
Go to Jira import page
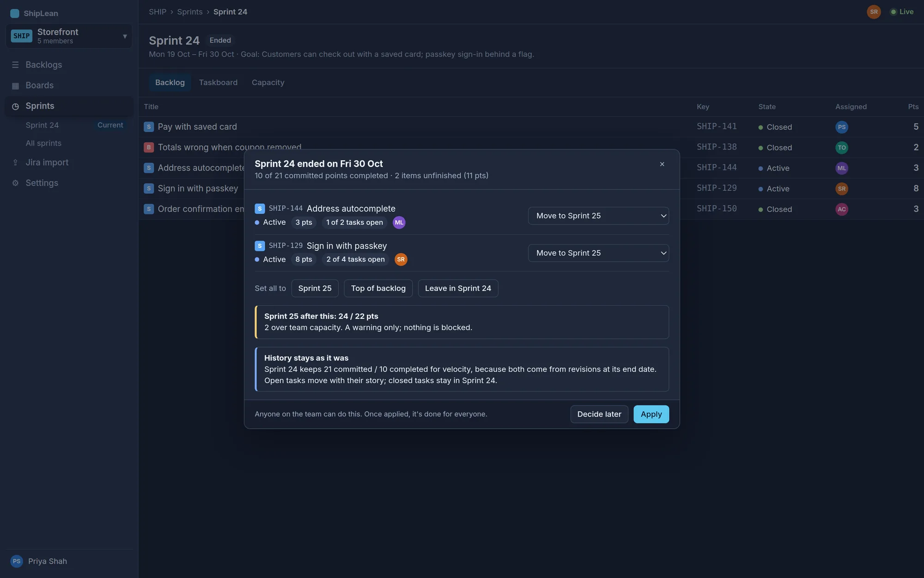tap(69, 162)
